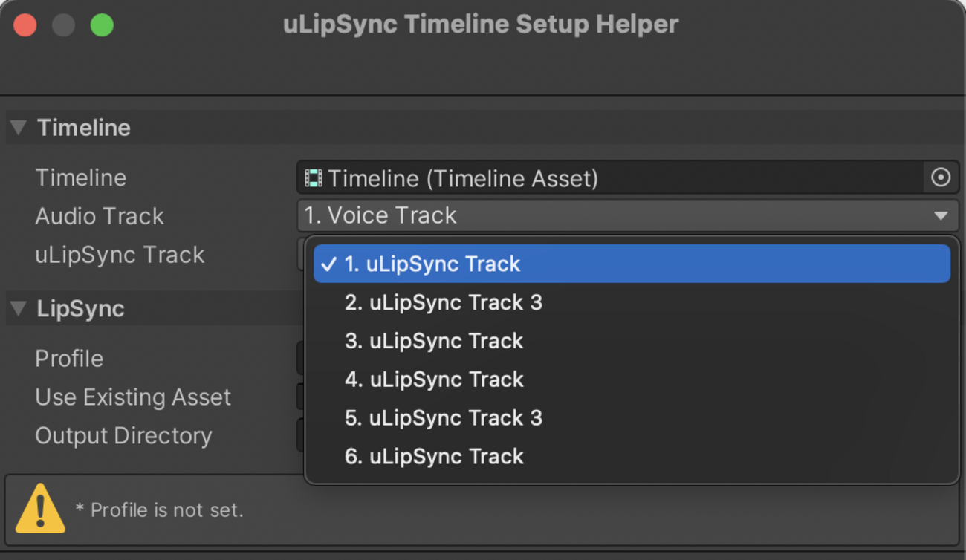The image size is (966, 560).
Task: Click the Use Existing Asset label
Action: pos(133,397)
